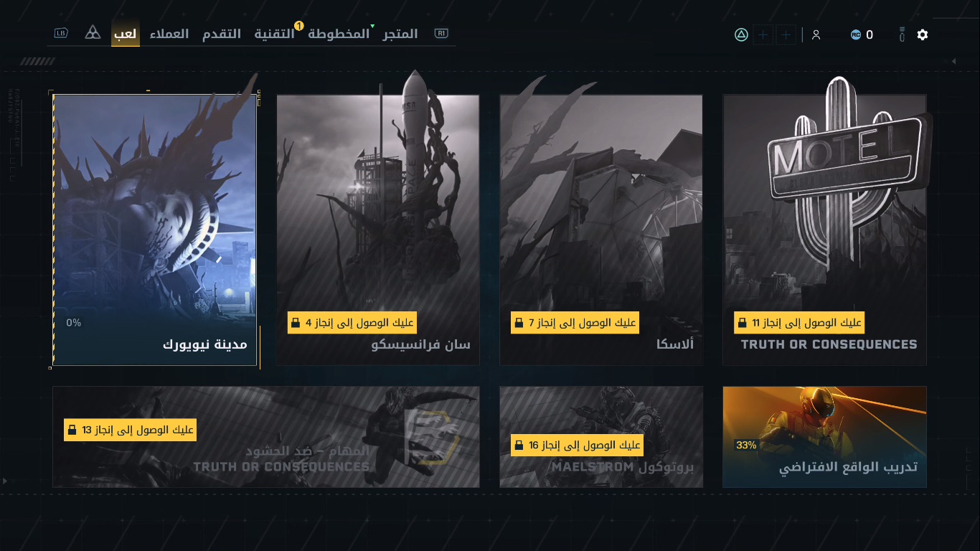The image size is (980, 551).
Task: Open تدريب الواقع الافتراضي training card
Action: click(x=824, y=437)
